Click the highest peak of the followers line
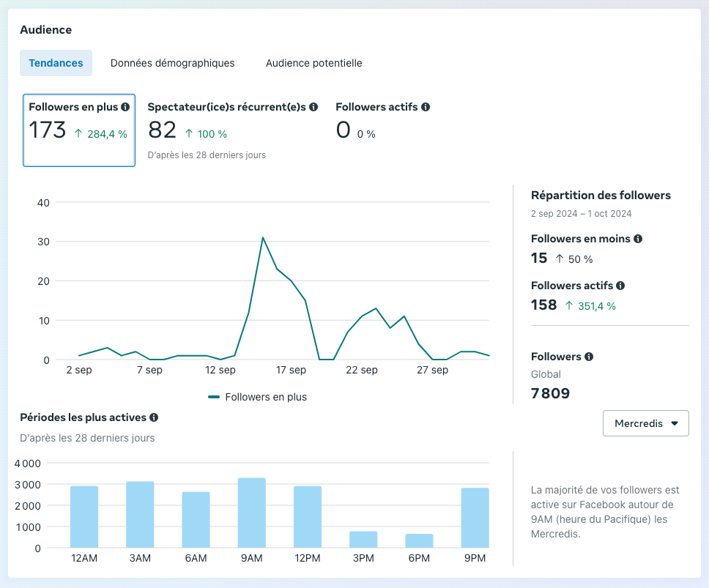Screen dimensions: 709x588 click(x=262, y=237)
